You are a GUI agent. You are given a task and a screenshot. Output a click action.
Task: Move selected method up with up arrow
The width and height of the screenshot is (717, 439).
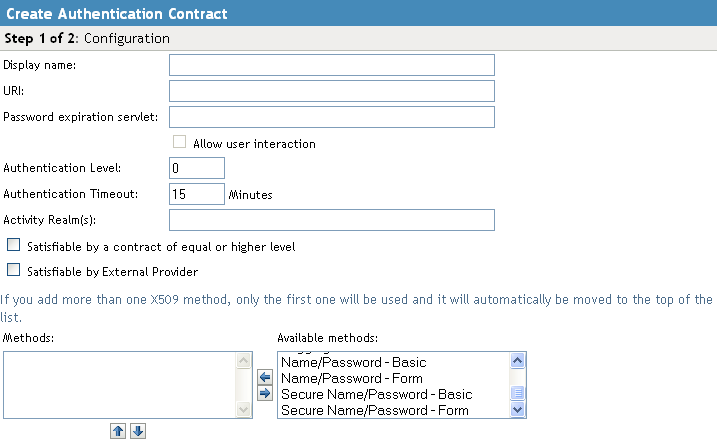pos(118,431)
